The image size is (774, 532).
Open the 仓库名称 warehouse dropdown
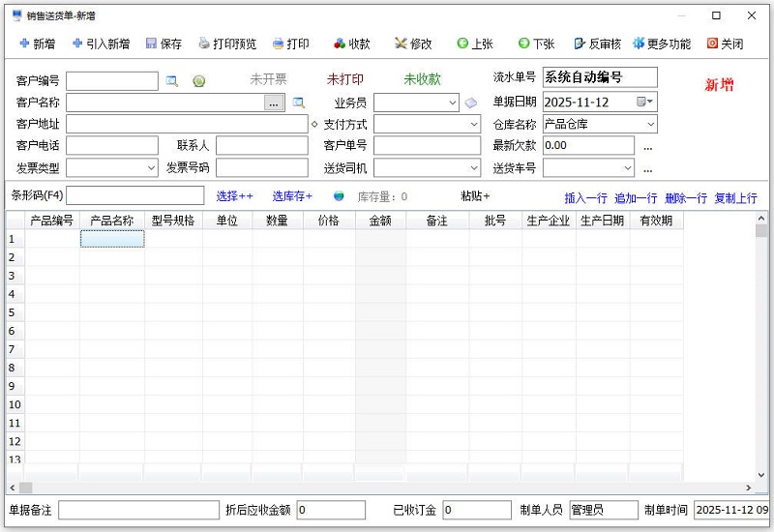click(x=650, y=125)
